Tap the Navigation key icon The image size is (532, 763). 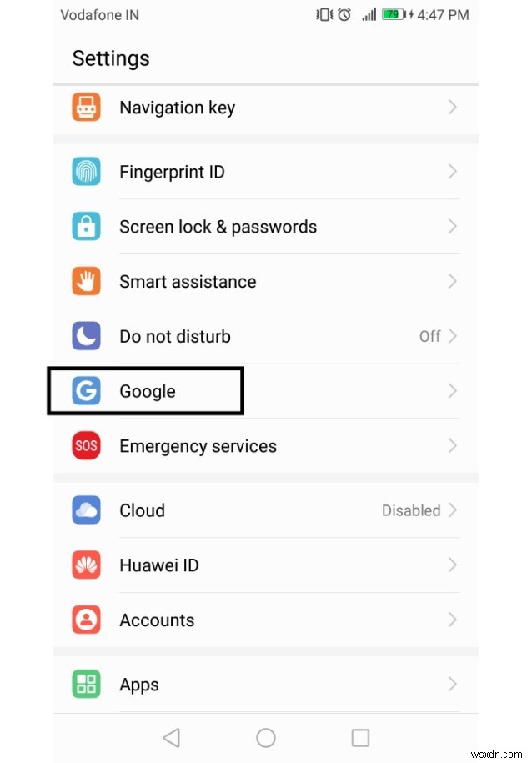click(x=86, y=108)
